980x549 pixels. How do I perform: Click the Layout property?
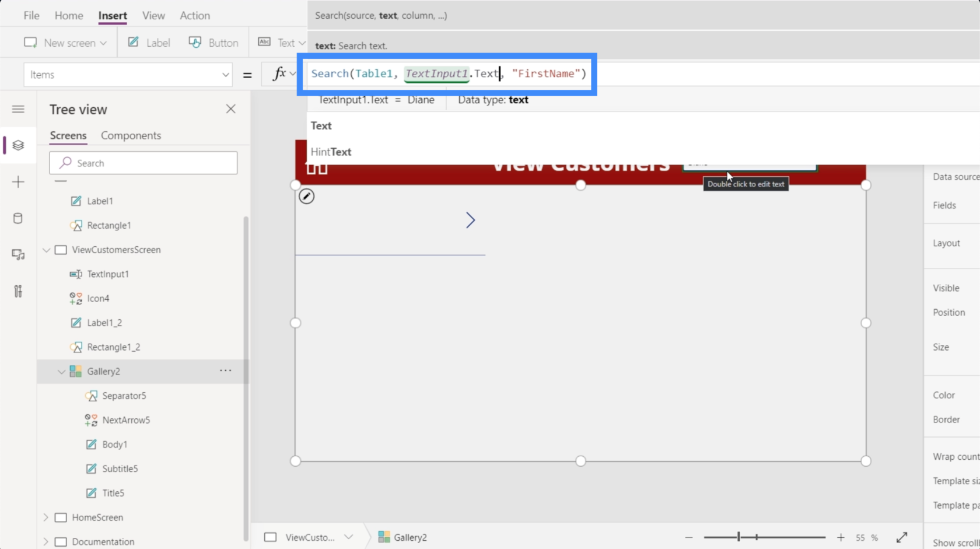click(946, 243)
